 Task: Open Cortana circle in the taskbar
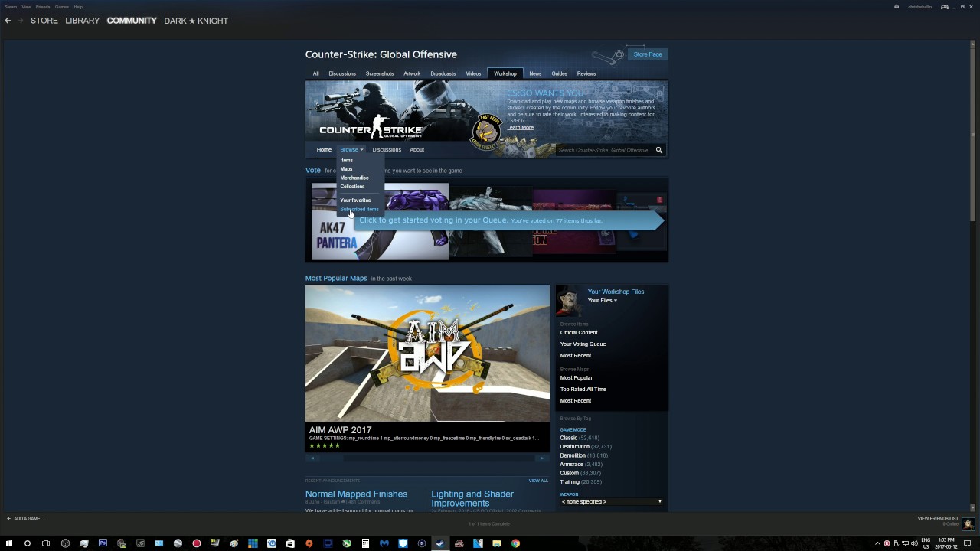(27, 543)
